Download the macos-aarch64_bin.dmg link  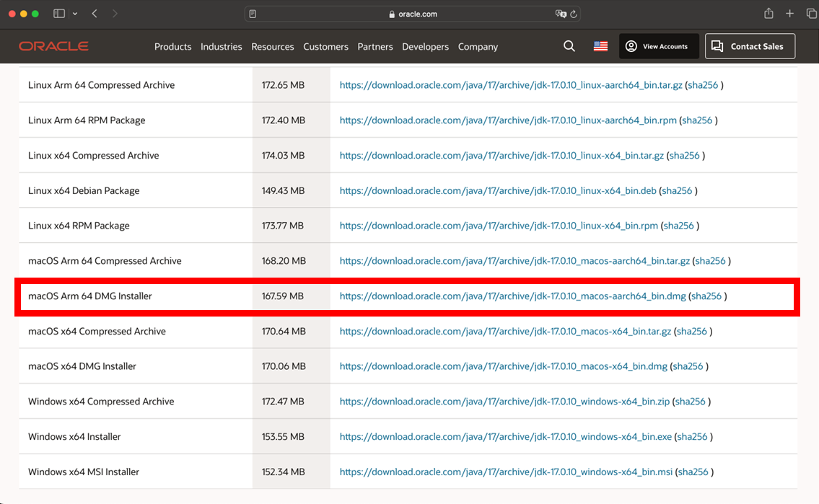tap(512, 296)
